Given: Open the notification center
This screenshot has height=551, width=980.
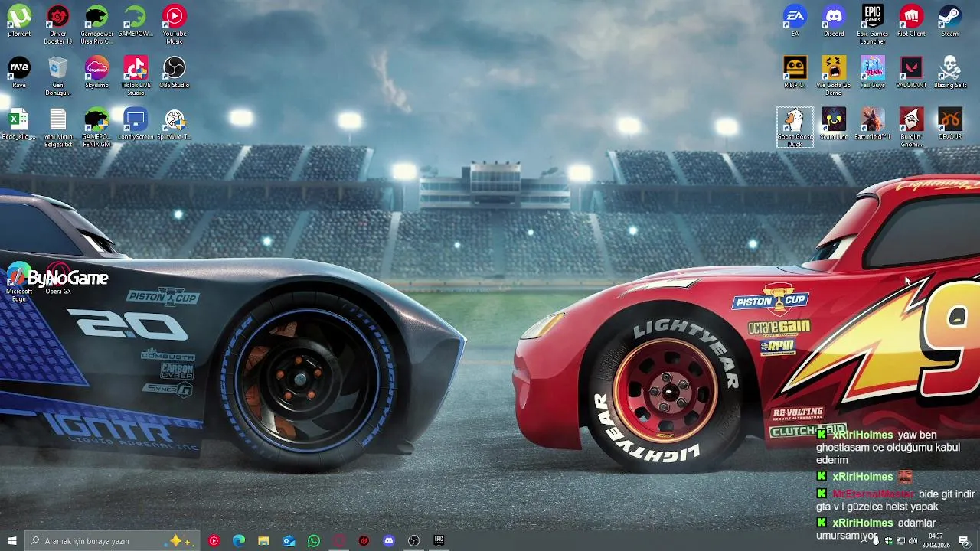Looking at the screenshot, I should click(x=964, y=541).
